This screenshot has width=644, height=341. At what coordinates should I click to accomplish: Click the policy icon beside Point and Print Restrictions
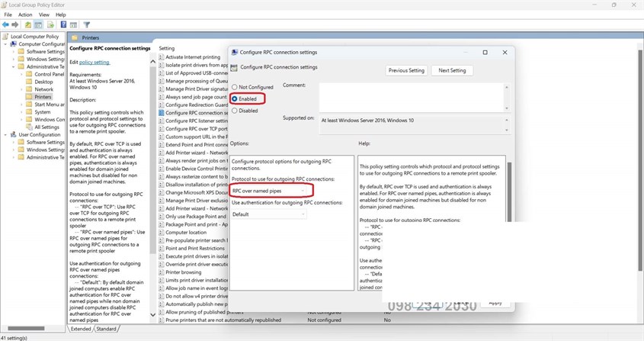point(162,249)
